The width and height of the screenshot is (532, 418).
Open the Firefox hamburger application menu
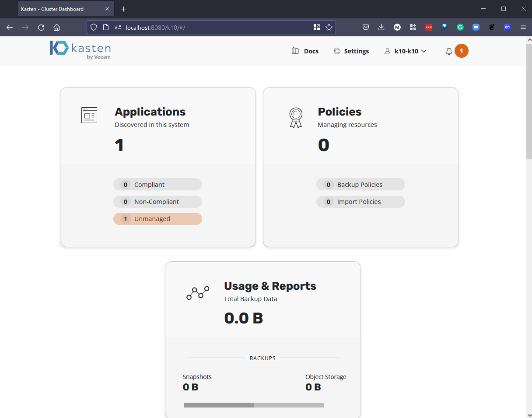pyautogui.click(x=523, y=27)
